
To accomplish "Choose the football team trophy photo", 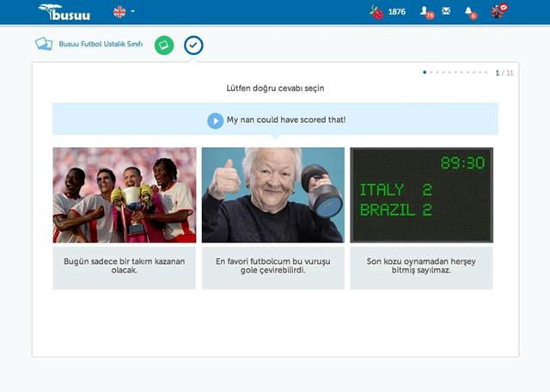I will [125, 195].
